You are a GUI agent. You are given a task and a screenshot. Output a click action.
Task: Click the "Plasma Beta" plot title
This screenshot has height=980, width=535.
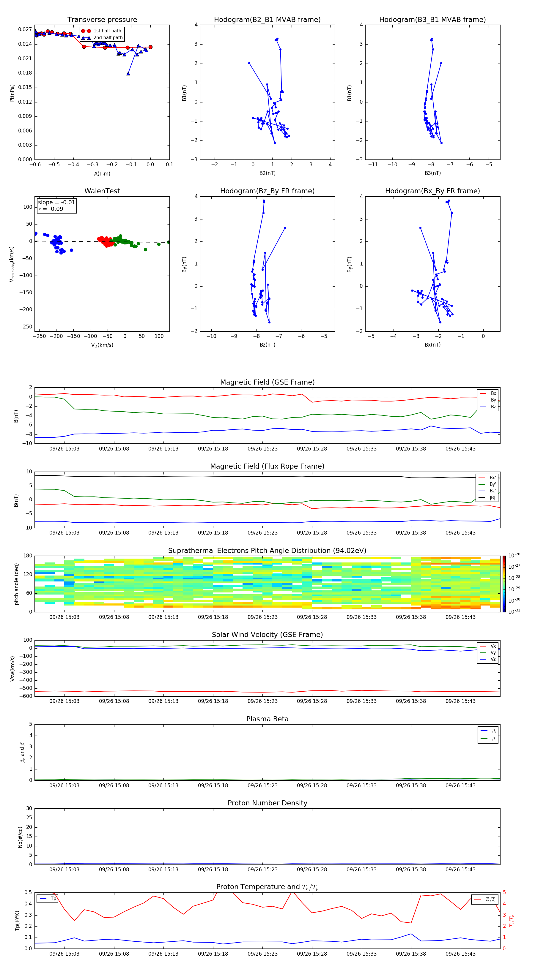pyautogui.click(x=267, y=719)
